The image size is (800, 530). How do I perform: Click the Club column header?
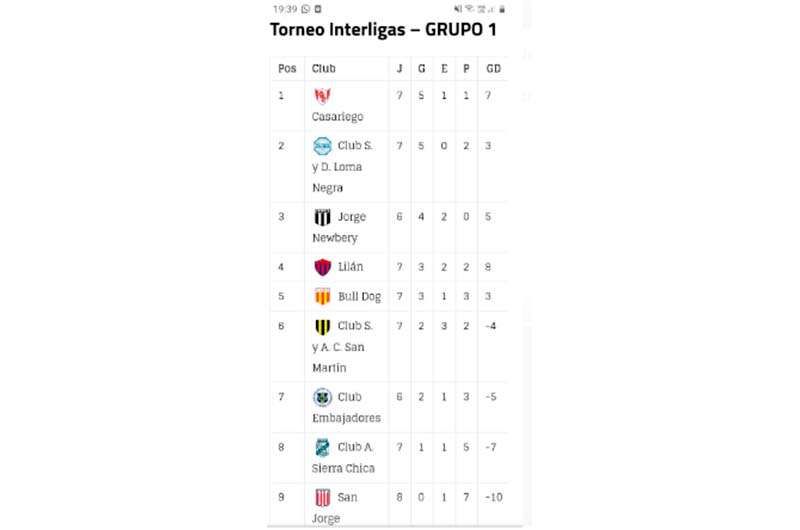pyautogui.click(x=323, y=69)
